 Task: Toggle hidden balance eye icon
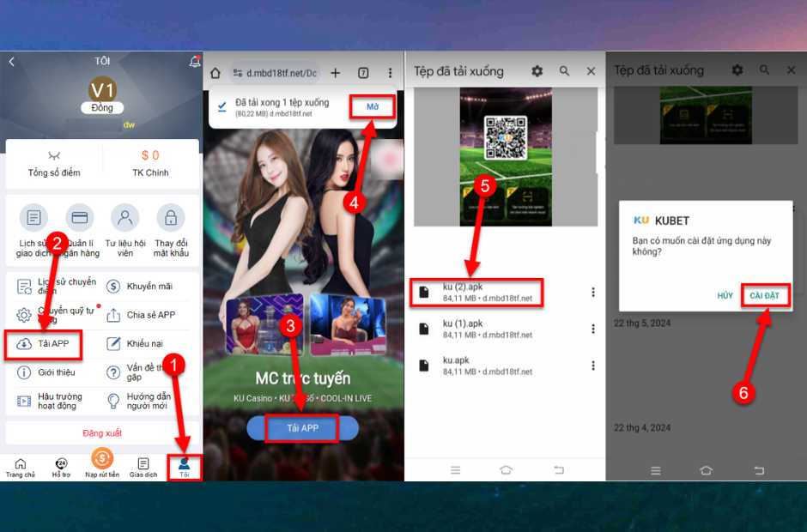[54, 155]
